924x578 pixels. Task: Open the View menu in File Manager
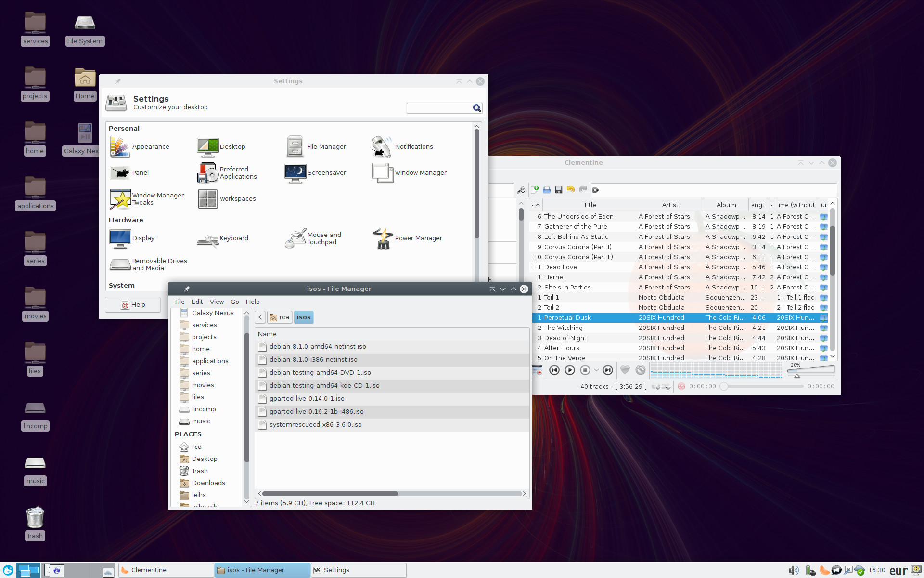click(217, 302)
